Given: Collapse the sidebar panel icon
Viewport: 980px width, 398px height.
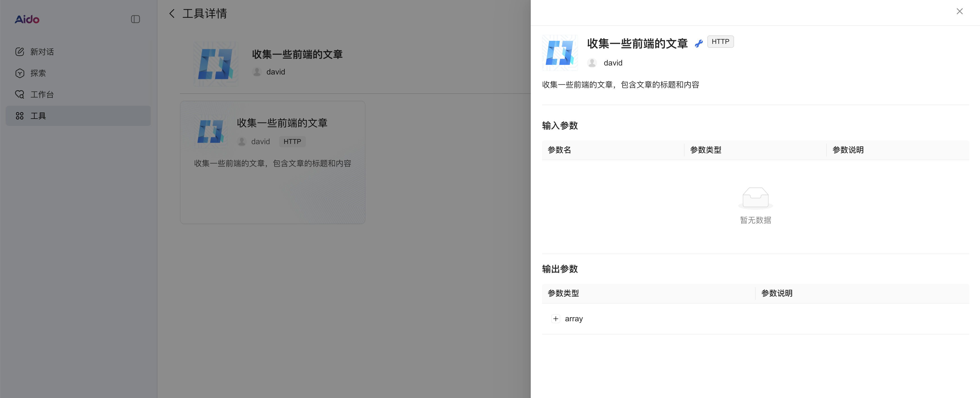Looking at the screenshot, I should [136, 19].
